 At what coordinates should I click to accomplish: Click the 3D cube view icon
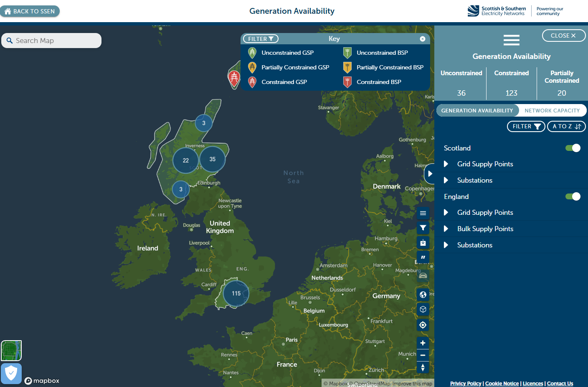423,309
